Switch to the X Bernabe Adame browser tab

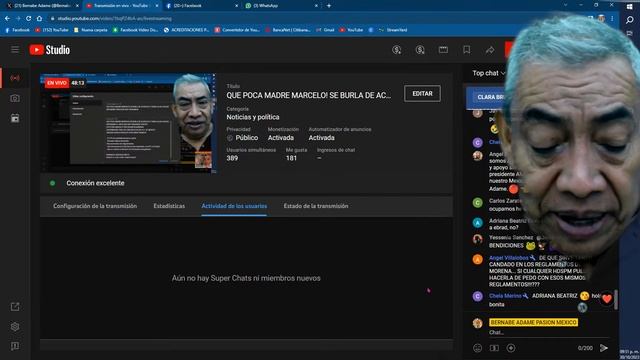point(42,6)
